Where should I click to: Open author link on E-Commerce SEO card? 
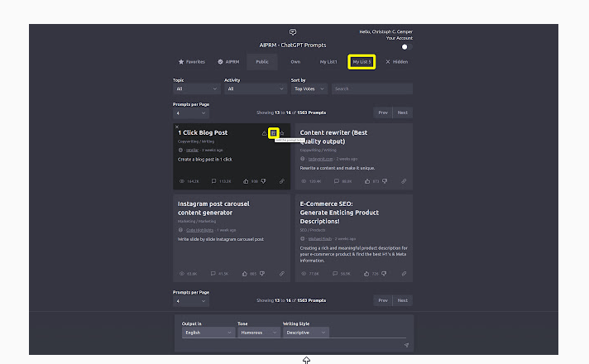[320, 238]
